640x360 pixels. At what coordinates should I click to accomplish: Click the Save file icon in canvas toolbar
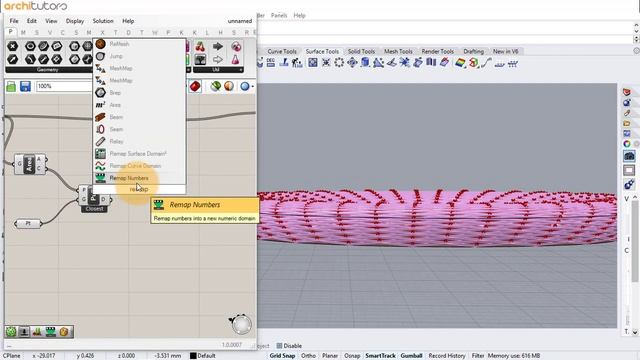[x=25, y=86]
